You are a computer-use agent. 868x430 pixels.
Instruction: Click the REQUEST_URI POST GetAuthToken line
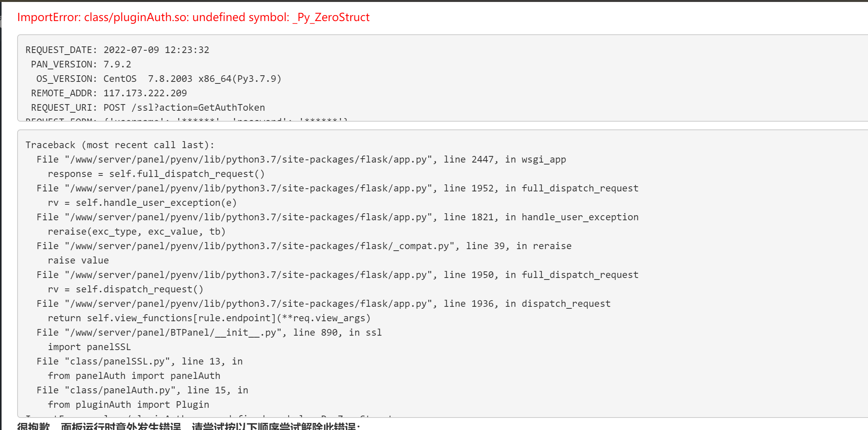click(x=148, y=108)
